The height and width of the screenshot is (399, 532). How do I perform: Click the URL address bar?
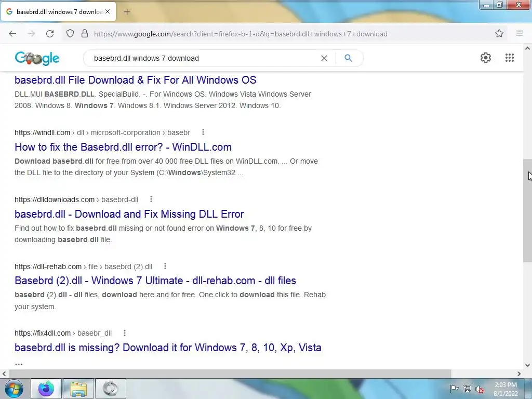tap(241, 34)
